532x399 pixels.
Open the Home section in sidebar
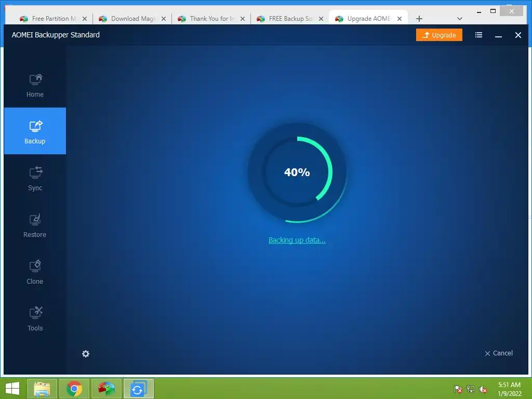pos(35,86)
